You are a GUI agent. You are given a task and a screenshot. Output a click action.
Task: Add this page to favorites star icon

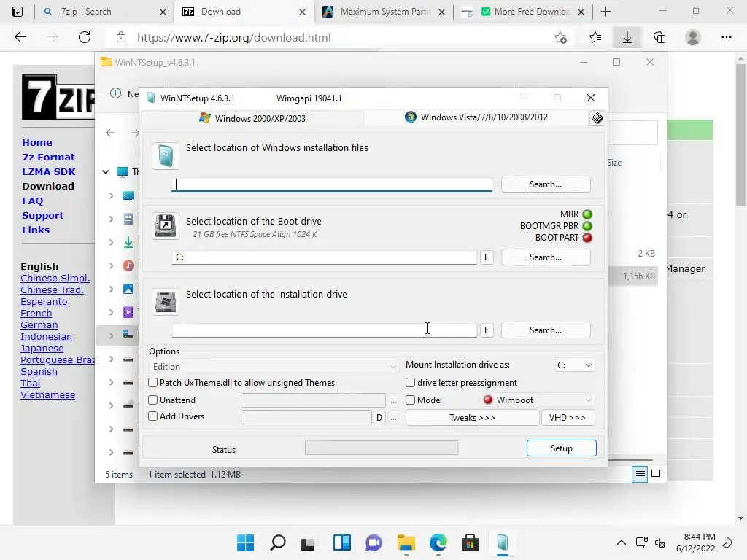[561, 38]
